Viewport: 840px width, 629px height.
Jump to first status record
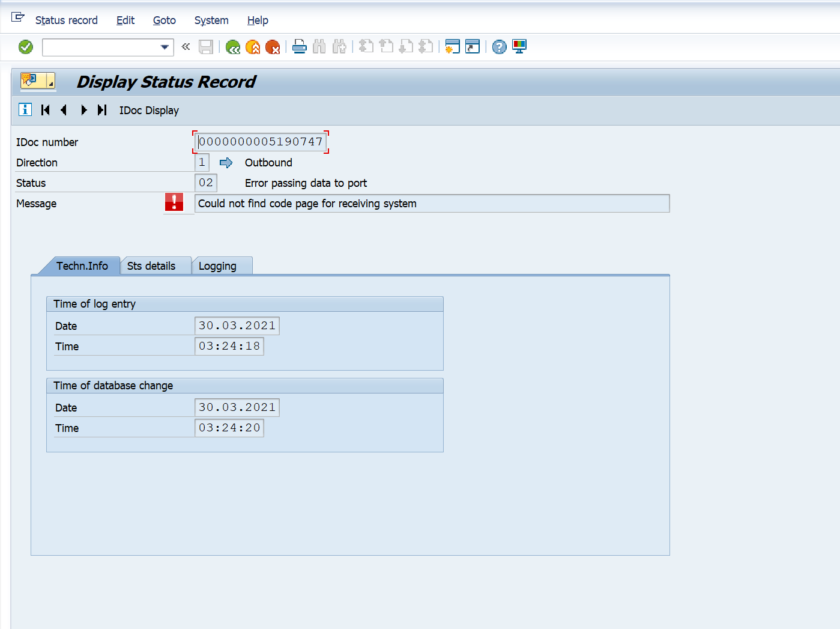[45, 110]
